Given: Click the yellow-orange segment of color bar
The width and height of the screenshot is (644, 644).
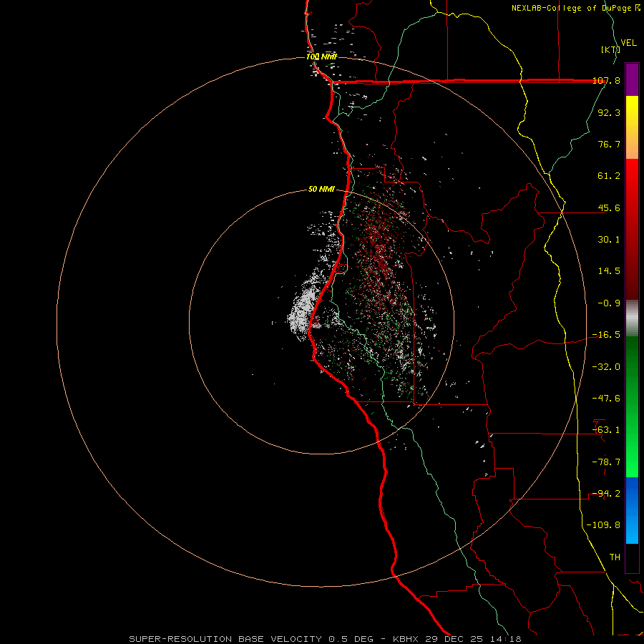Looking at the screenshot, I should 632,127.
